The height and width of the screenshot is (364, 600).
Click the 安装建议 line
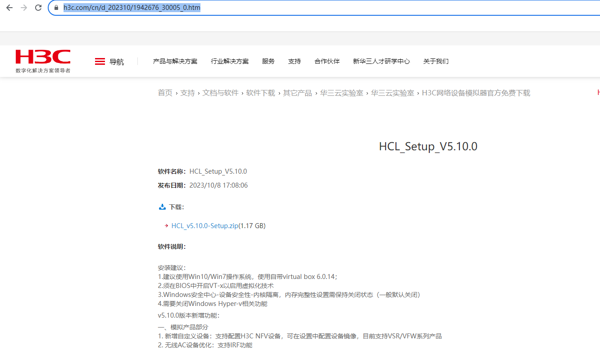[x=172, y=268]
